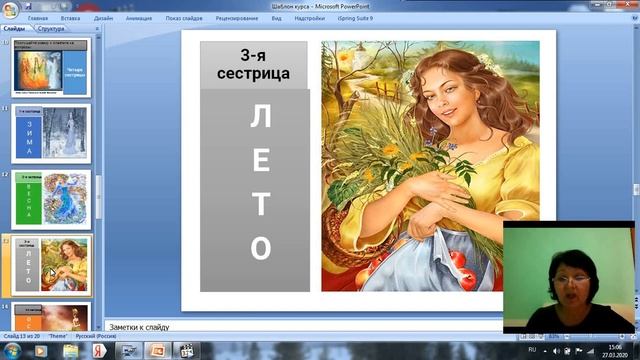Open screen app icon left of PowerPoint
The width and height of the screenshot is (640, 360).
[x=129, y=351]
